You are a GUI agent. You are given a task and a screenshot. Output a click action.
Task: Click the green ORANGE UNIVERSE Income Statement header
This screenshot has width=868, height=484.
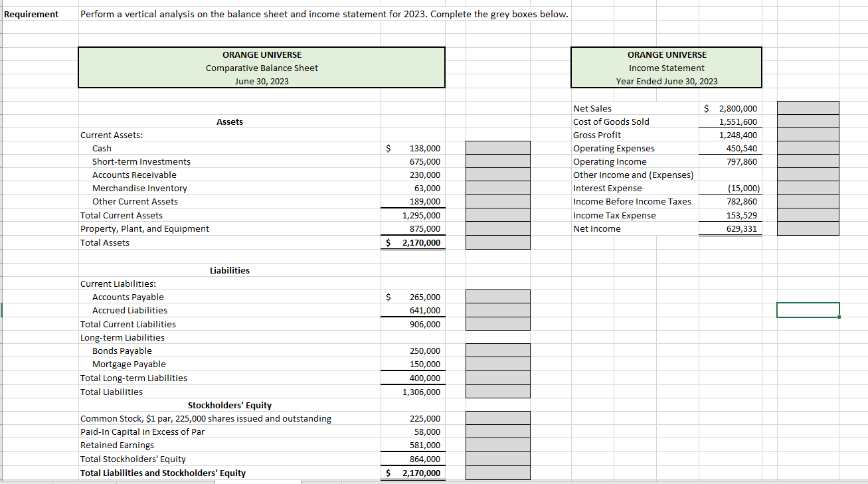tap(666, 67)
